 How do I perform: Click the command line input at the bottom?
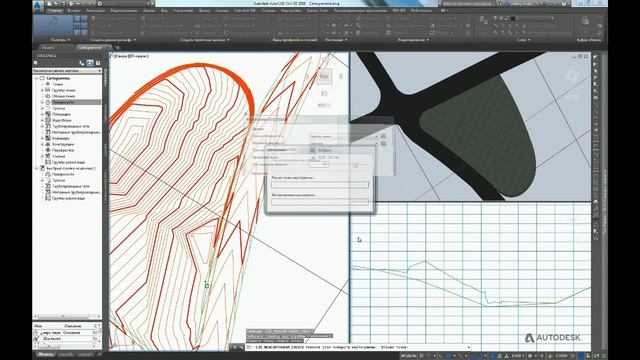tap(359, 347)
